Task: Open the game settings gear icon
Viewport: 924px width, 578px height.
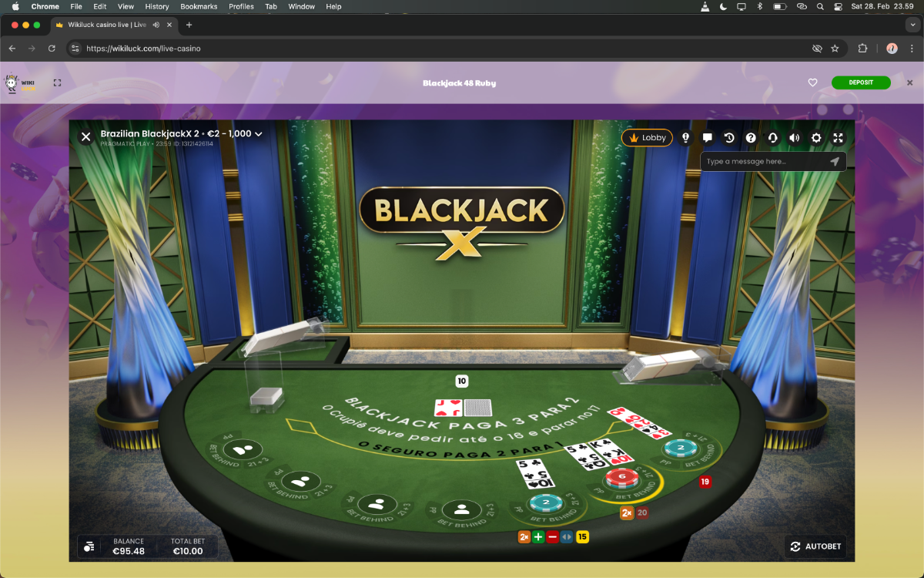Action: coord(816,138)
